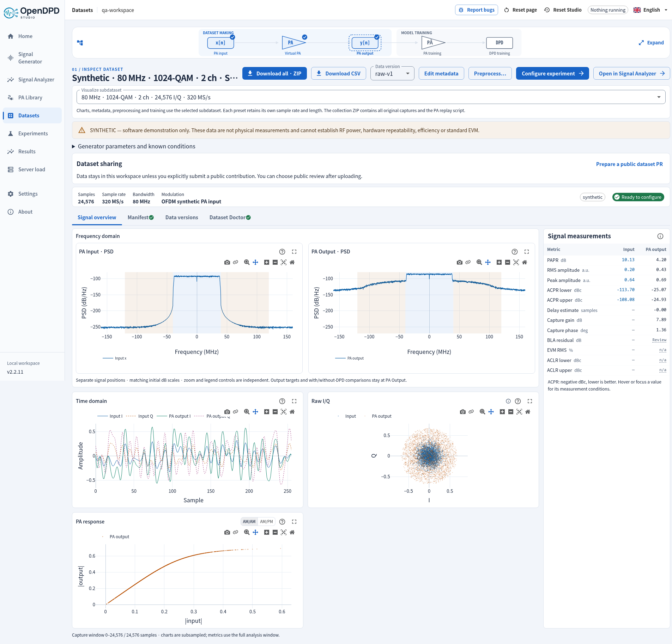Expand PA Input PSD to fullscreen
The image size is (672, 644).
(x=294, y=252)
